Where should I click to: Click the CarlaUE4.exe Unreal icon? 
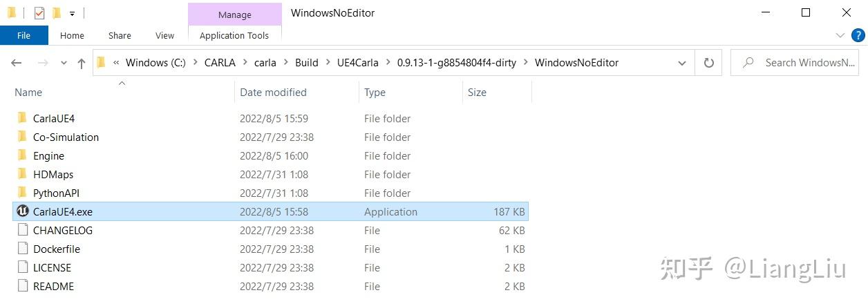[21, 211]
